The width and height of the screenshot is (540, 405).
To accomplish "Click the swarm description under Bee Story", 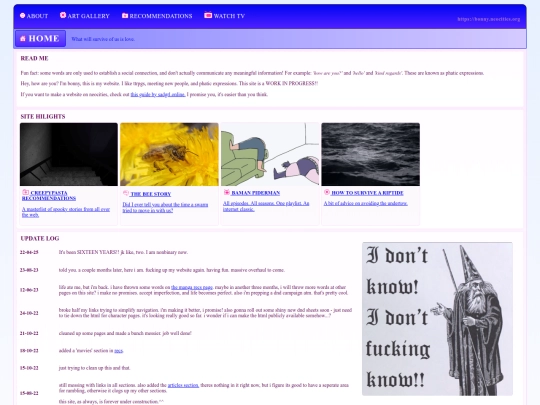I will click(165, 207).
